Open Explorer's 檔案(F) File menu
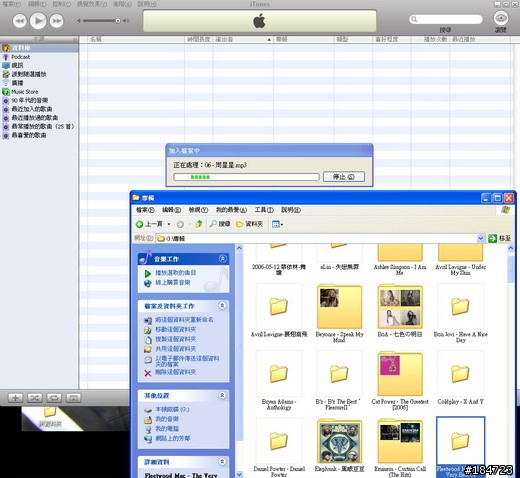Screen dimensions: 520x478 (145, 210)
